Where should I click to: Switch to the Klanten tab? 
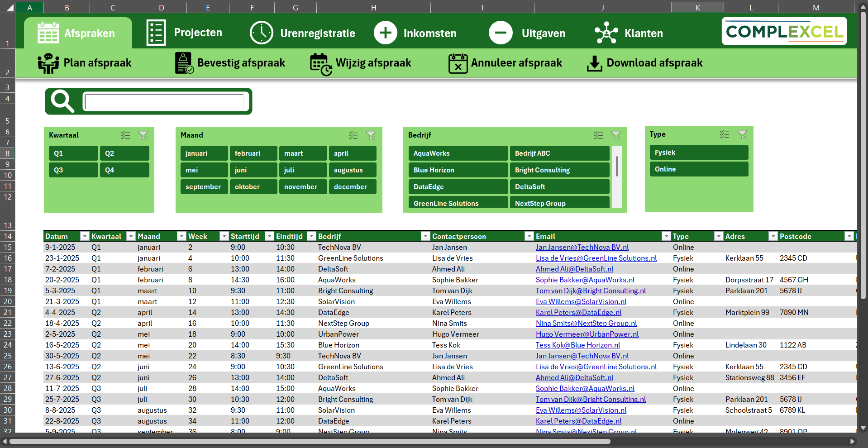click(x=629, y=33)
